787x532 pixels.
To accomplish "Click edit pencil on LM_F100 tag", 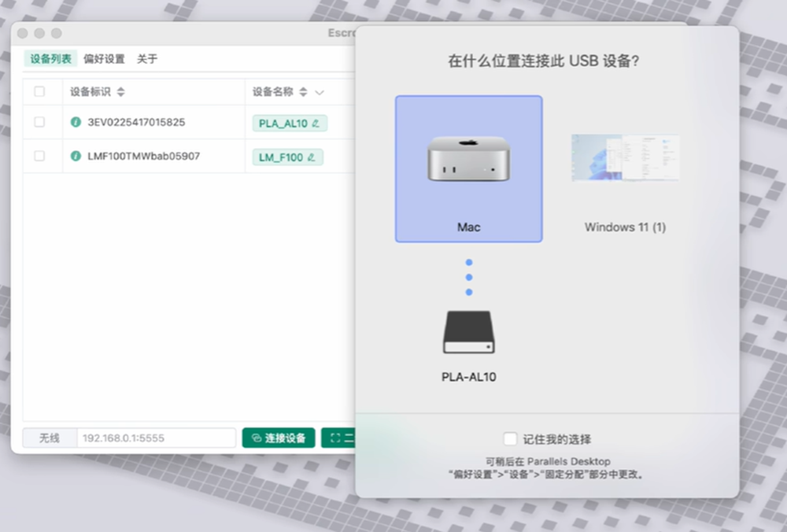I will click(312, 157).
